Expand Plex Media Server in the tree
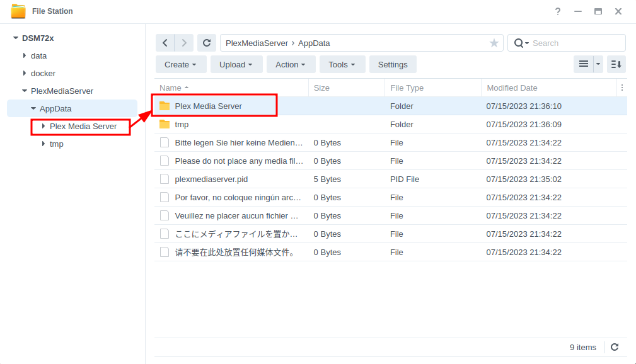Viewport: 636px width, 364px height. (43, 126)
